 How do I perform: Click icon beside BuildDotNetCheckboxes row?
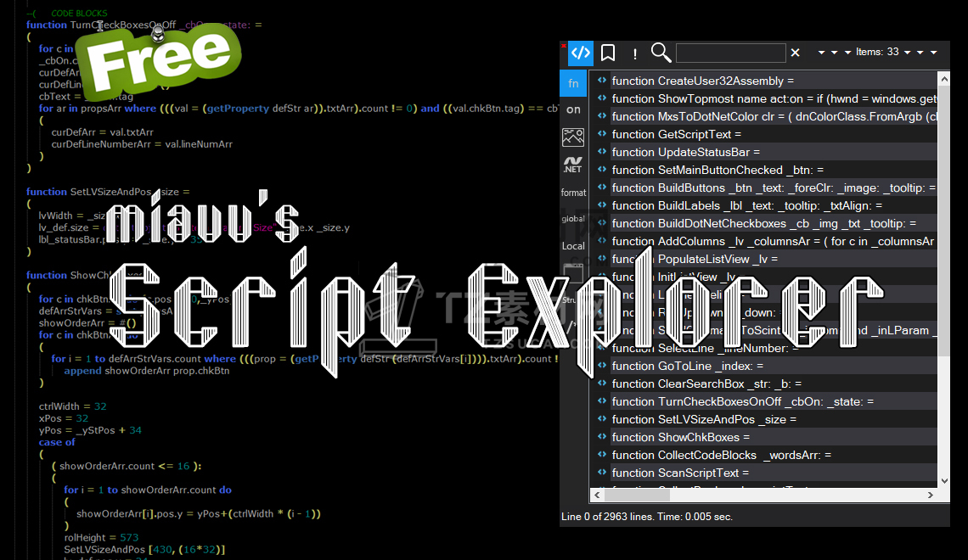coord(602,223)
